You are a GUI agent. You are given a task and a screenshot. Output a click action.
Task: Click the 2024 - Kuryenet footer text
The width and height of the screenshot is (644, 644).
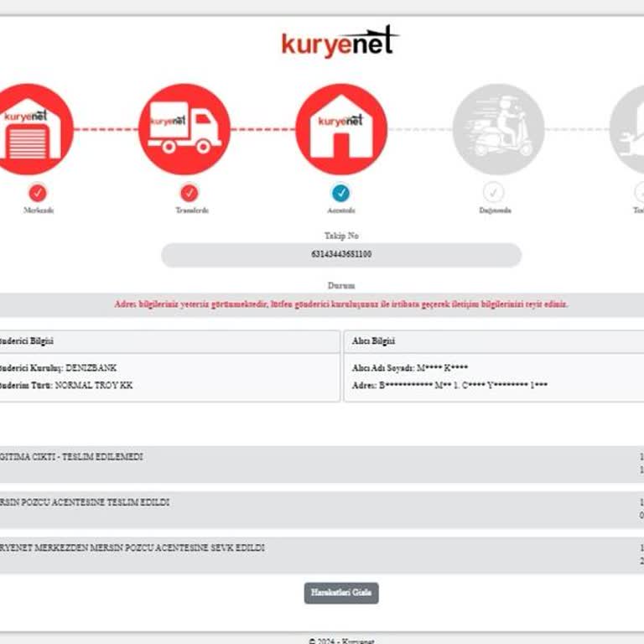(x=341, y=641)
